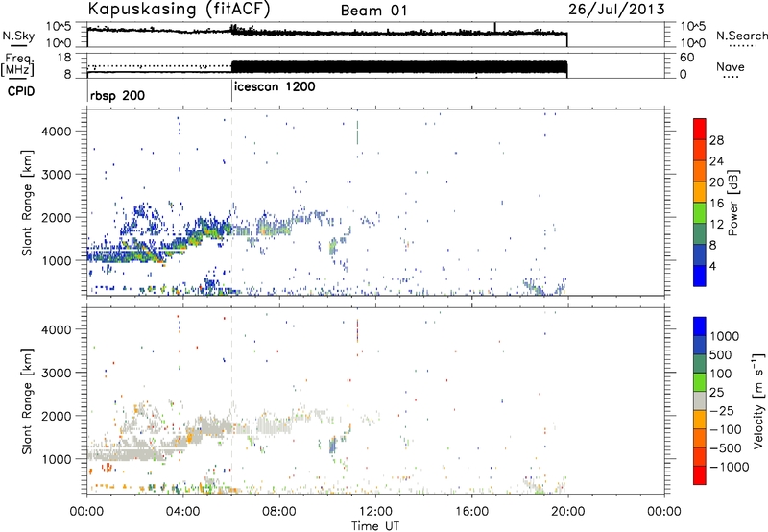The height and width of the screenshot is (532, 768).
Task: Click the "CPID" row label
Action: point(21,91)
